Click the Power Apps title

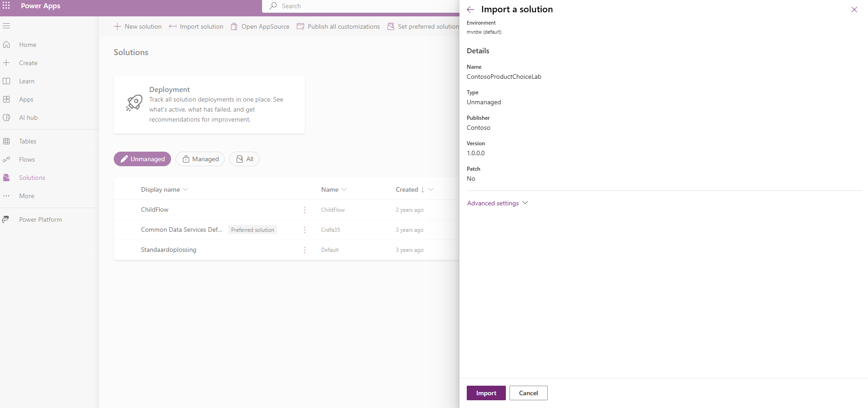coord(40,6)
